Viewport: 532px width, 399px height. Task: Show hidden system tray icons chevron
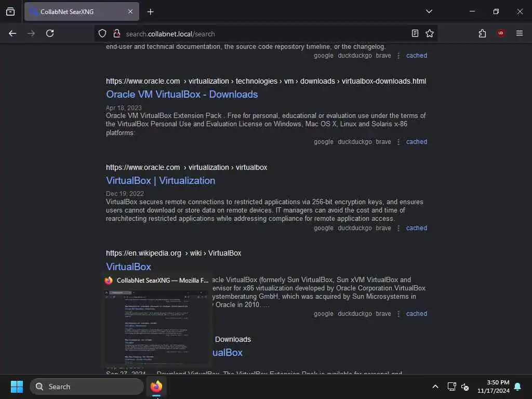tap(435, 387)
